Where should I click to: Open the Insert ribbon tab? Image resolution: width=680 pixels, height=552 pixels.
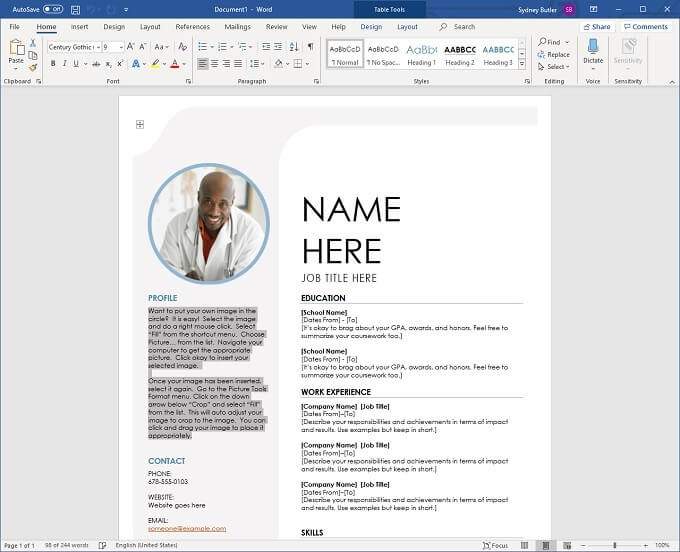[x=79, y=27]
